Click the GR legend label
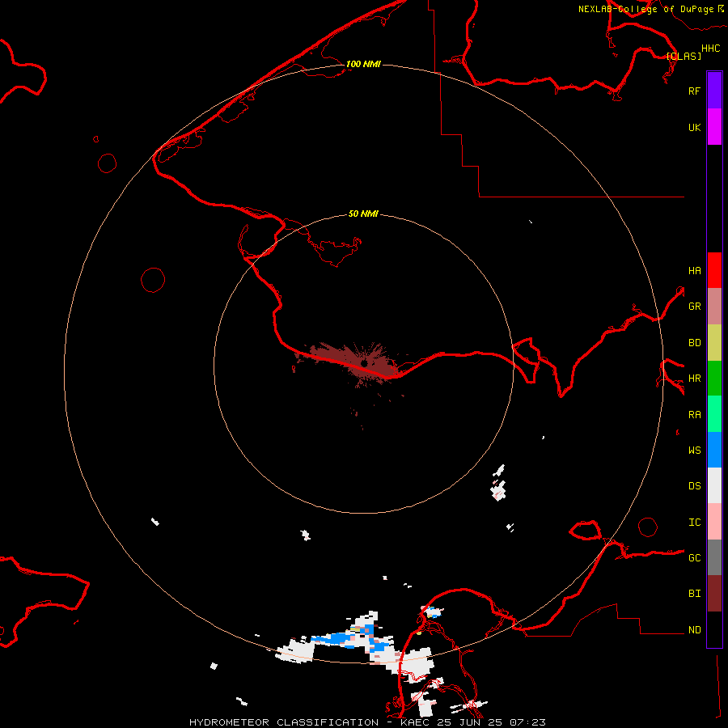The width and height of the screenshot is (728, 728). 694,307
